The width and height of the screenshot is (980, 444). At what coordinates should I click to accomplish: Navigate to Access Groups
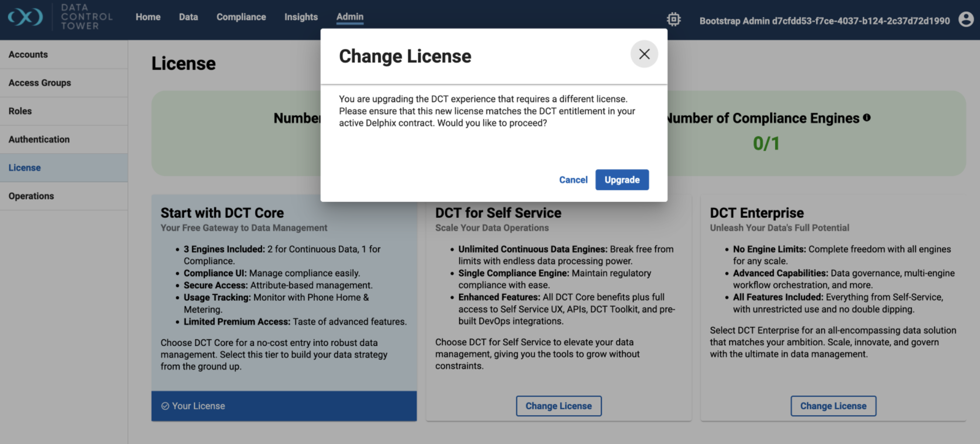coord(40,83)
